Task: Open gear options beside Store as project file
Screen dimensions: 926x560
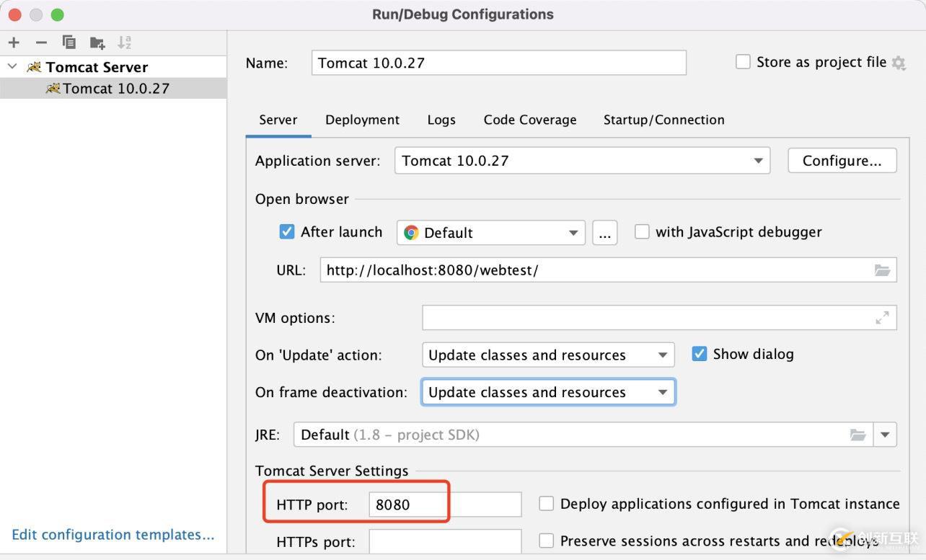Action: coord(899,63)
